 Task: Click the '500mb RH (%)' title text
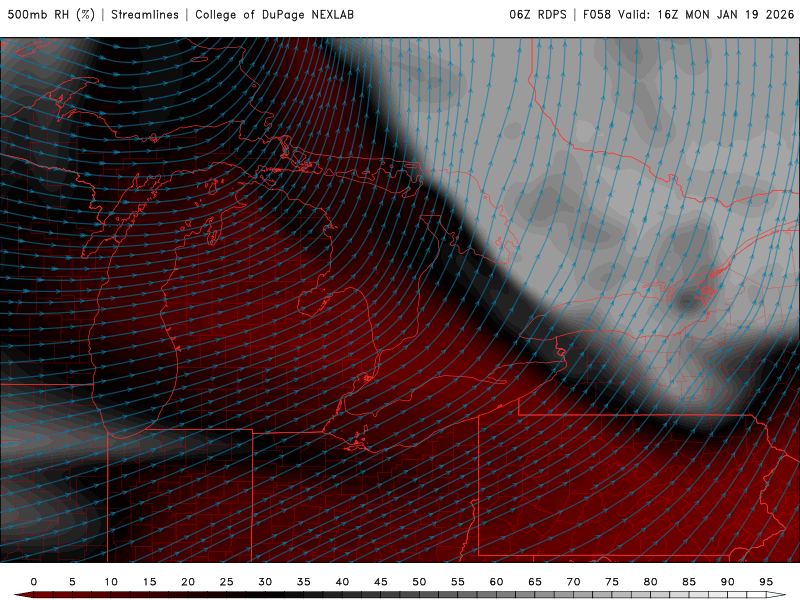click(x=51, y=15)
